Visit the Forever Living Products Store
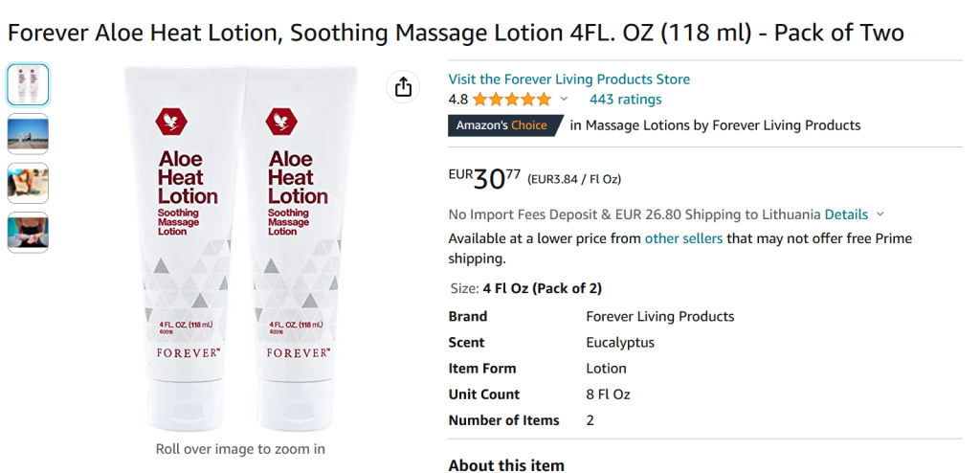The image size is (980, 473). click(x=568, y=79)
